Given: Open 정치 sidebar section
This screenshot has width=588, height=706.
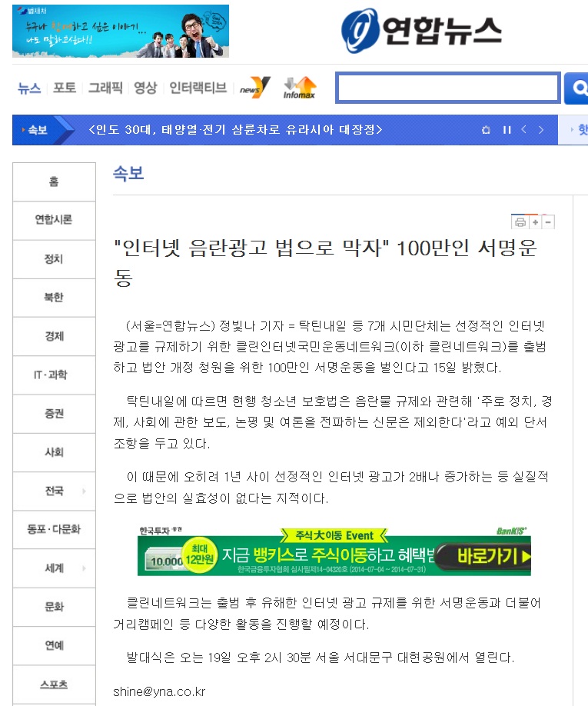Looking at the screenshot, I should point(54,258).
